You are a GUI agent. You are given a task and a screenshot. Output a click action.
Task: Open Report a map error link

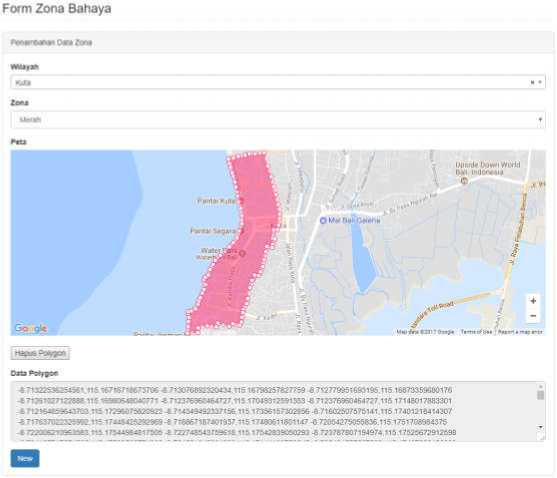click(x=520, y=332)
